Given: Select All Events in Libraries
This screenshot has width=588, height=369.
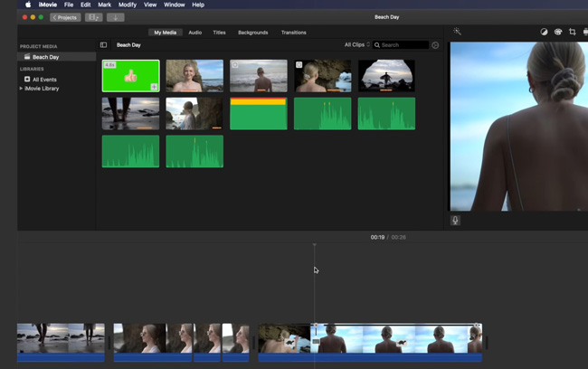Looking at the screenshot, I should point(44,80).
